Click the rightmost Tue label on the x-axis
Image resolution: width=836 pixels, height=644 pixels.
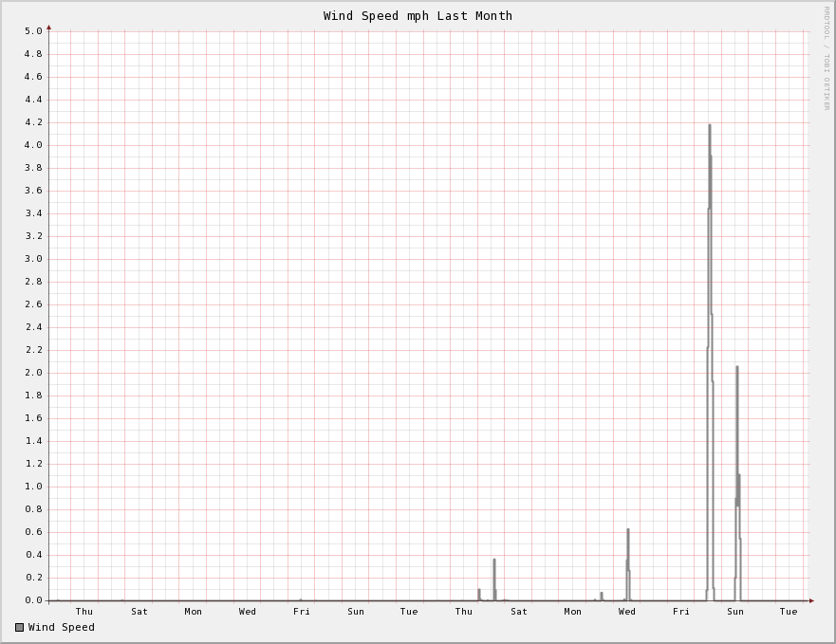click(789, 612)
